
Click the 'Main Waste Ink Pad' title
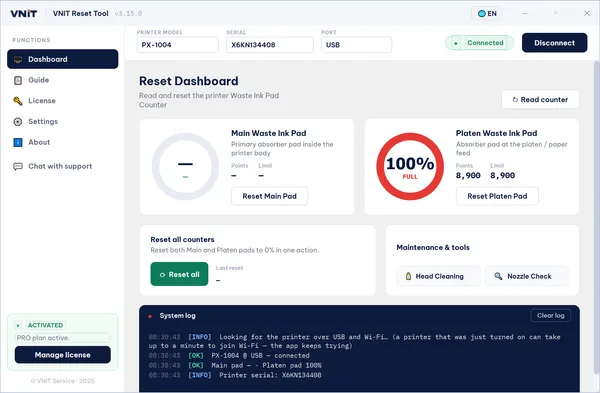pyautogui.click(x=269, y=133)
